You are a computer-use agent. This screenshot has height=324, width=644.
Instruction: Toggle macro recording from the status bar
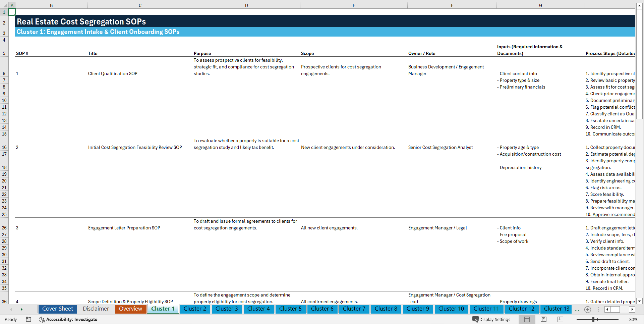tap(28, 320)
